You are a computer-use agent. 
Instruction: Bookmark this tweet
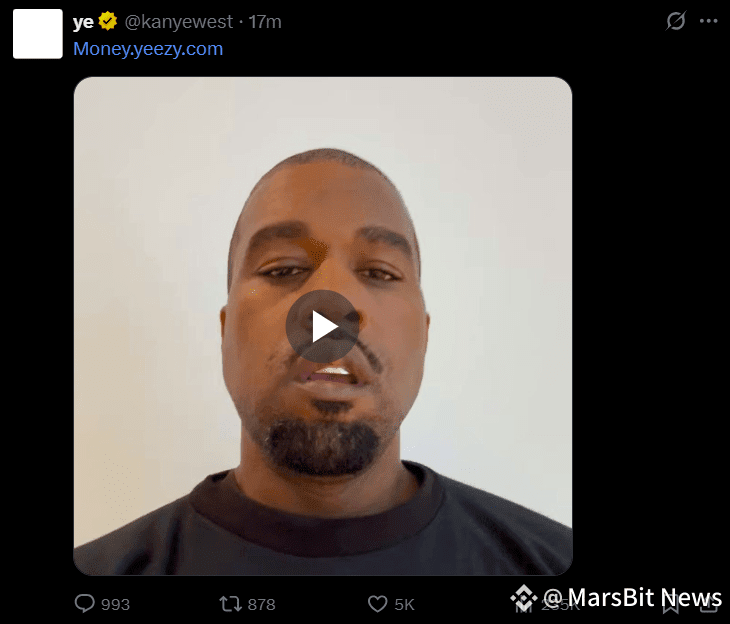click(670, 605)
